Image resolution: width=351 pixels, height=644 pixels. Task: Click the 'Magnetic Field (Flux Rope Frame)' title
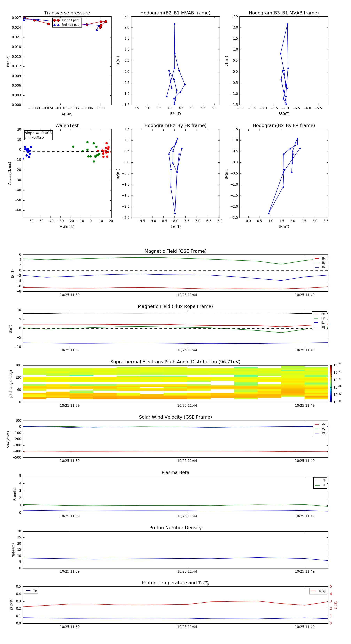175,307
